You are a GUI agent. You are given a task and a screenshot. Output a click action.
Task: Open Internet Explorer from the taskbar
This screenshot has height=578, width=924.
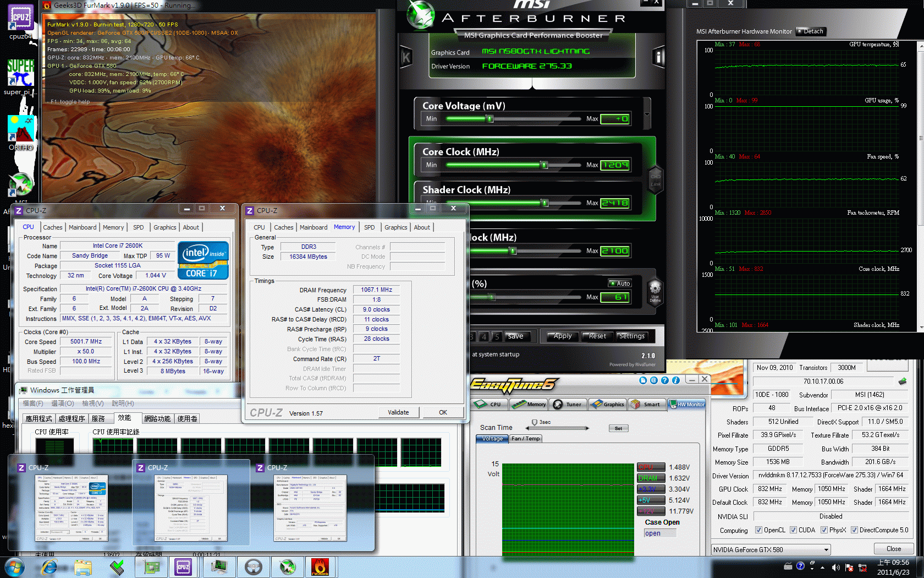coord(49,566)
